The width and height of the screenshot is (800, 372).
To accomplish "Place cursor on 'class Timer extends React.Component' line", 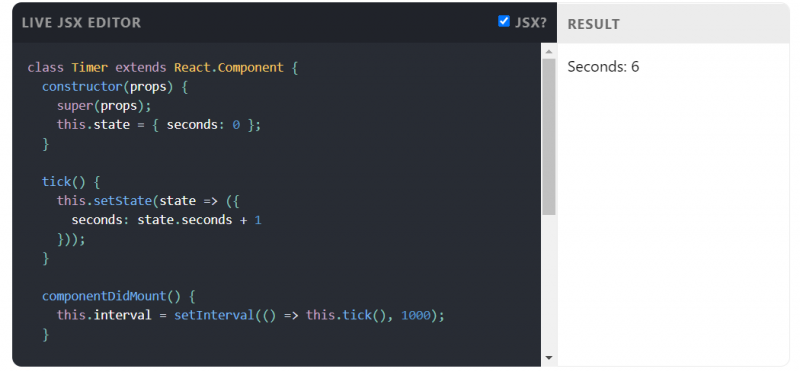I will click(x=163, y=68).
